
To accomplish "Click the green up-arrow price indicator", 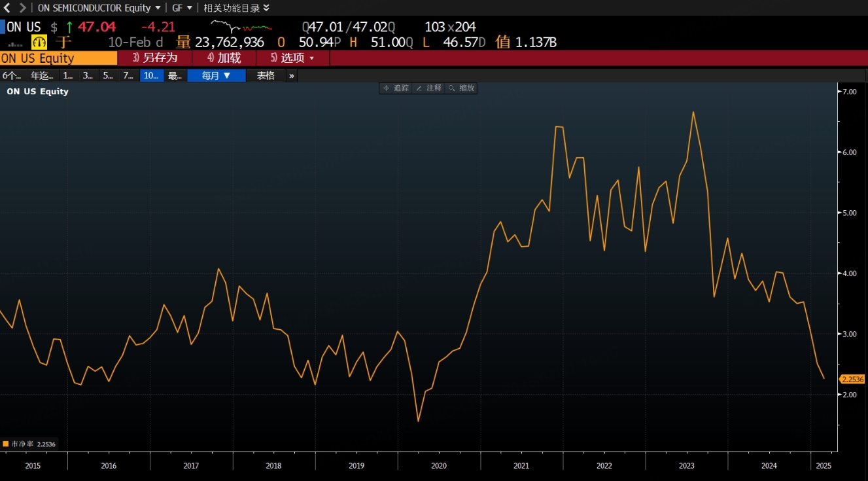I will tap(69, 27).
